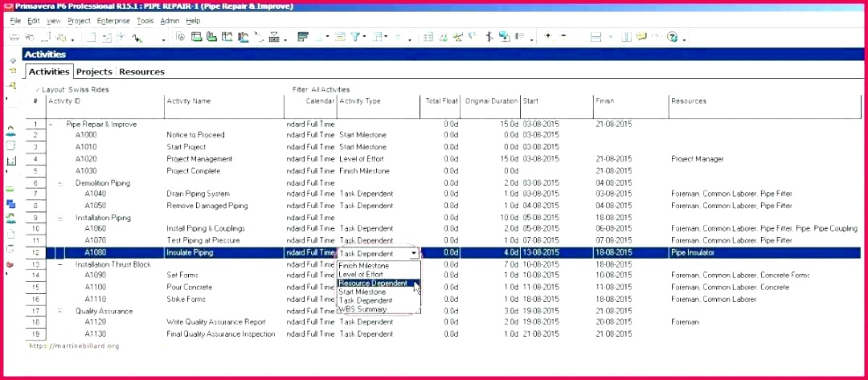
Task: Click the Print icon in the toolbar
Action: [x=15, y=37]
